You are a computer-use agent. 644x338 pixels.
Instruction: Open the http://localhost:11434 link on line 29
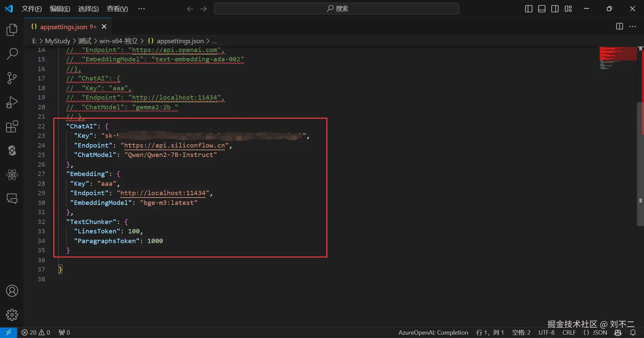(x=163, y=193)
